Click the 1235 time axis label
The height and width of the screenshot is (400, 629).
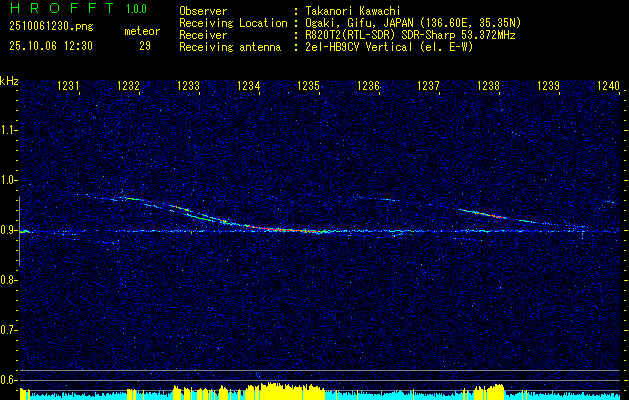(x=308, y=85)
